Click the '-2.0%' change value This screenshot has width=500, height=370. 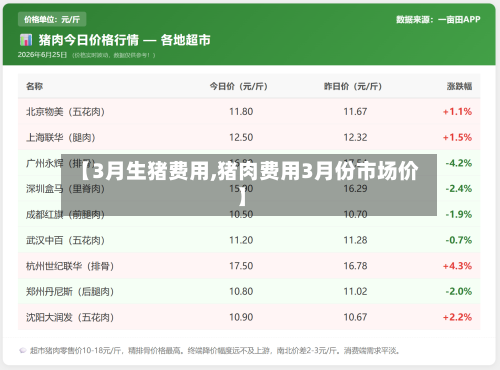[x=459, y=292]
